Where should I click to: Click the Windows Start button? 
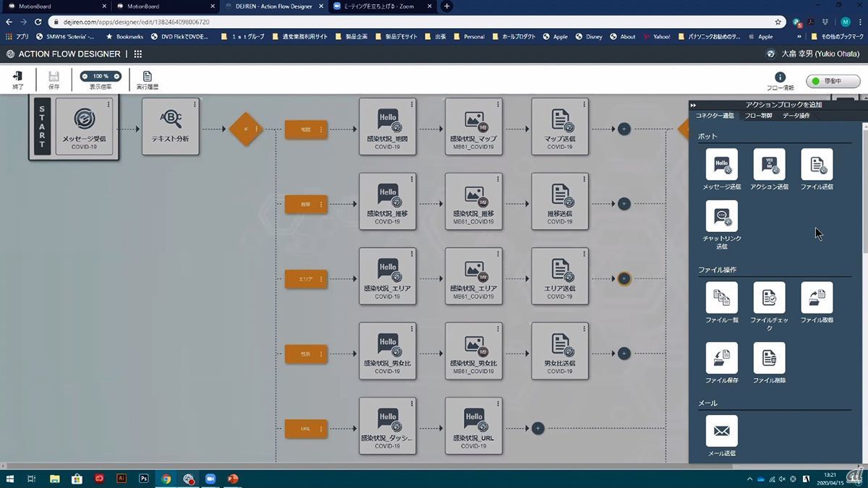(9, 479)
